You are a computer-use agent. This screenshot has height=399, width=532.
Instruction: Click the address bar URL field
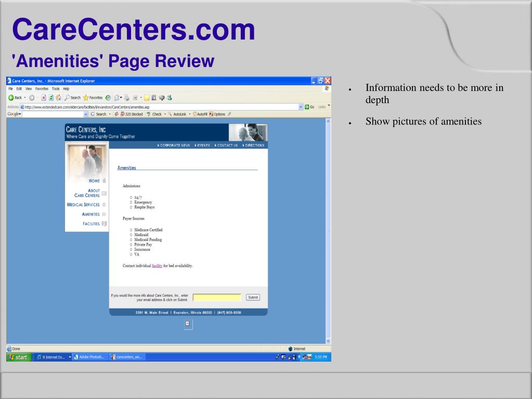[x=161, y=107]
